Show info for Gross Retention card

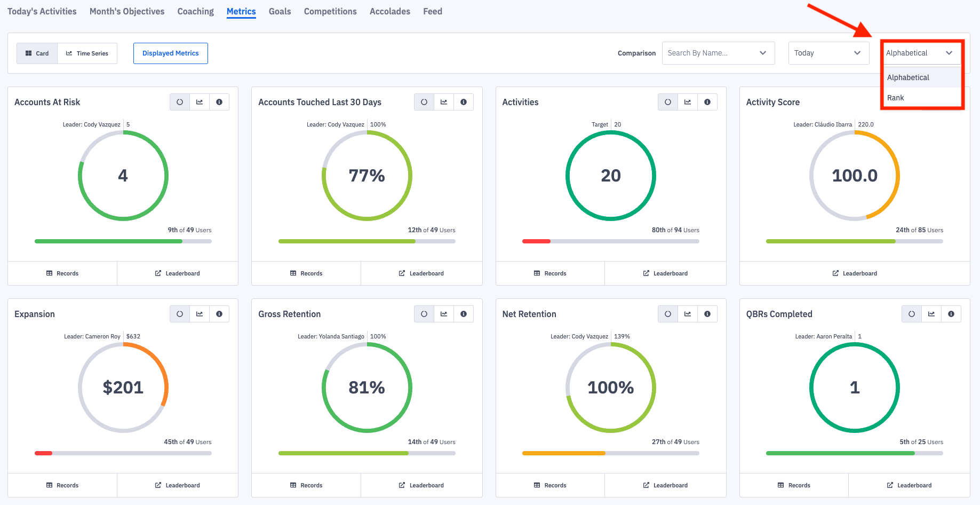[464, 314]
